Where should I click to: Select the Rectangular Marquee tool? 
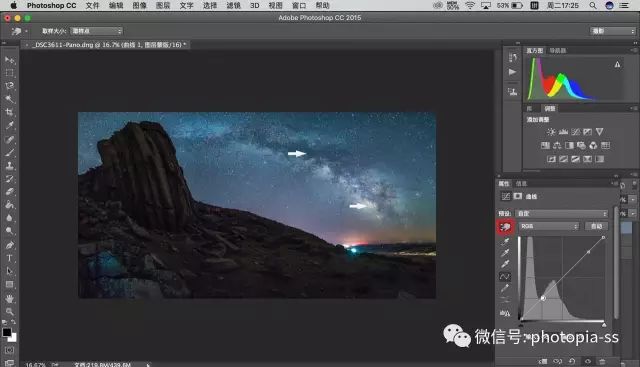[x=9, y=73]
